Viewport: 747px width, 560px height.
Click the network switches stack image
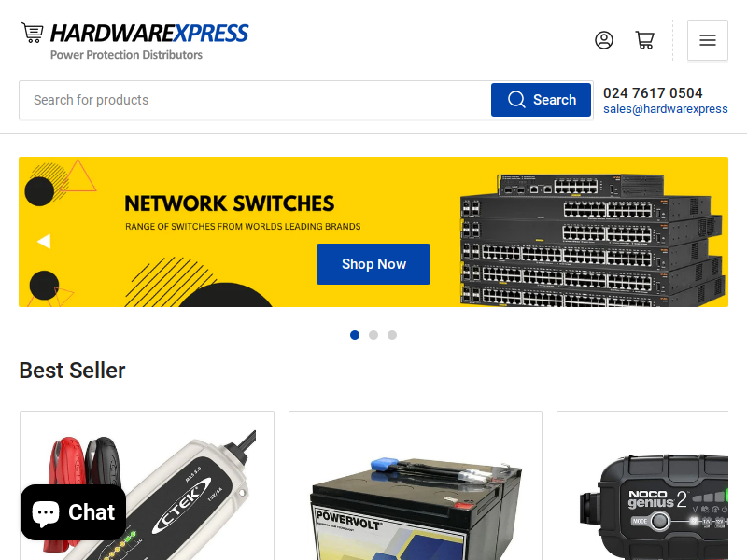592,240
